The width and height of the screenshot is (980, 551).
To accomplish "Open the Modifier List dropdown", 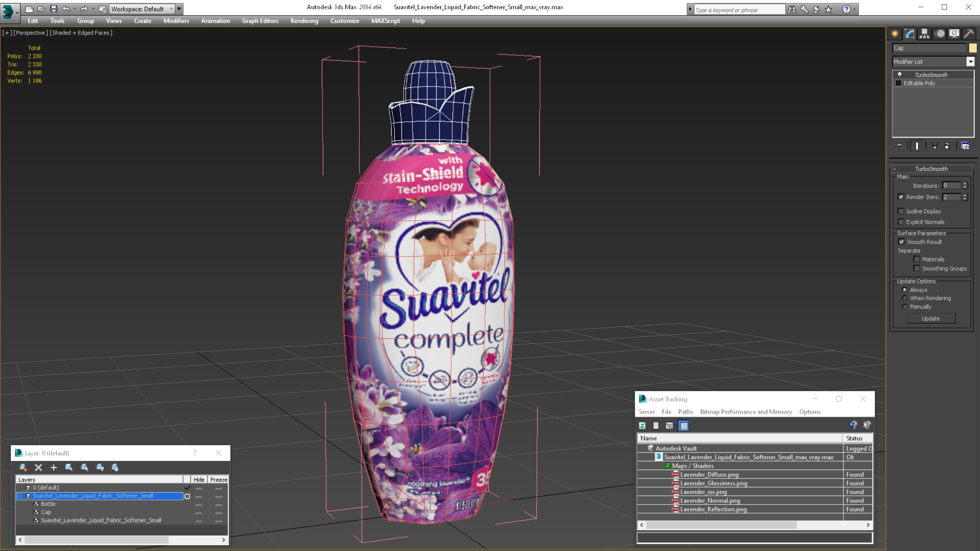I will pos(970,62).
